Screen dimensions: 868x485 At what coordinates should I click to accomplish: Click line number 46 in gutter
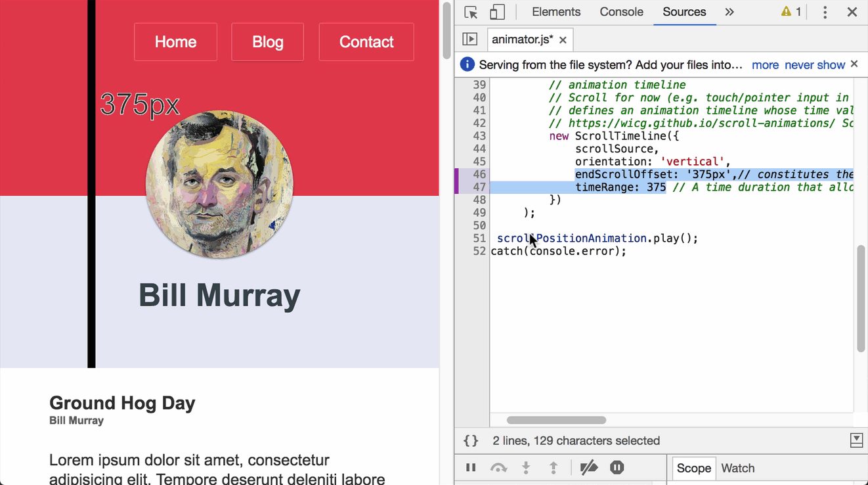tap(479, 174)
